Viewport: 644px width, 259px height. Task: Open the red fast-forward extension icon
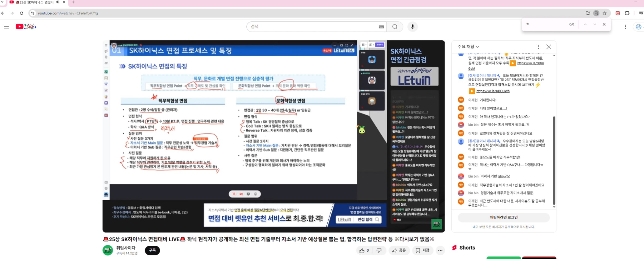coord(618,13)
